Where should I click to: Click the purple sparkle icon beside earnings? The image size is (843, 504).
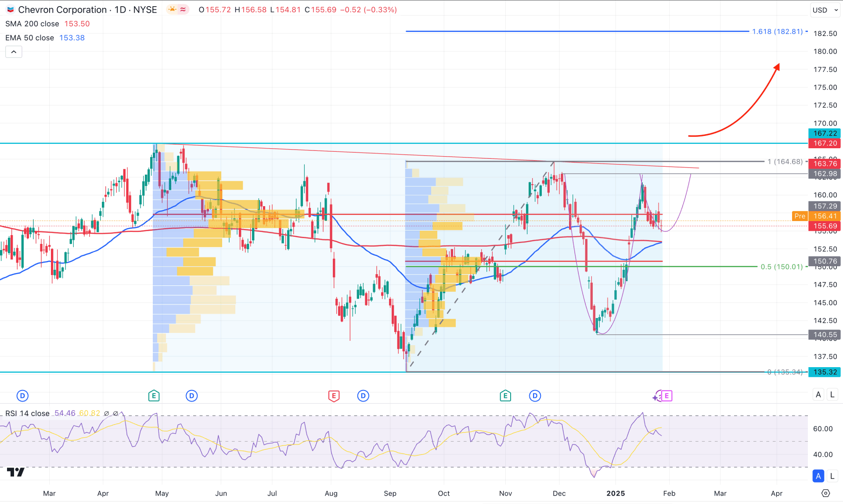pos(656,397)
